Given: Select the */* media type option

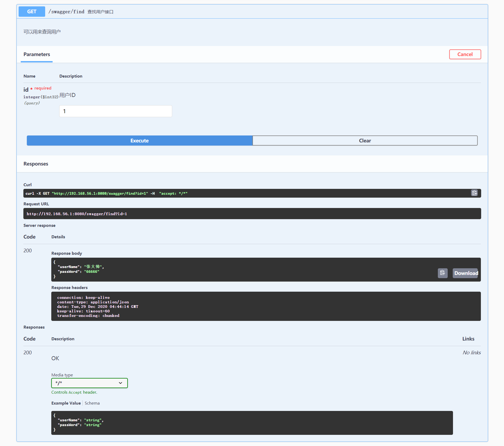Looking at the screenshot, I should 89,383.
